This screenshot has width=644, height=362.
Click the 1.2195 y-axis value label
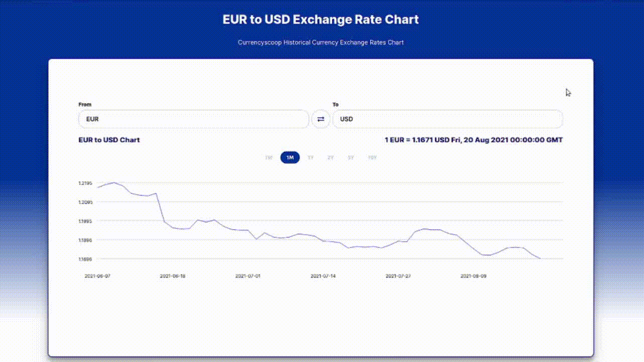[x=86, y=183]
